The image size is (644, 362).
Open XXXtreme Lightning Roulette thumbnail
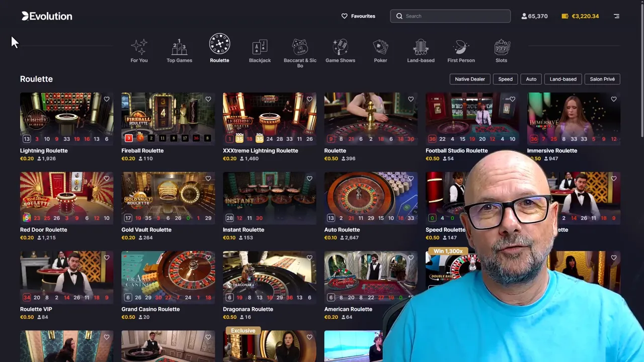pyautogui.click(x=270, y=119)
